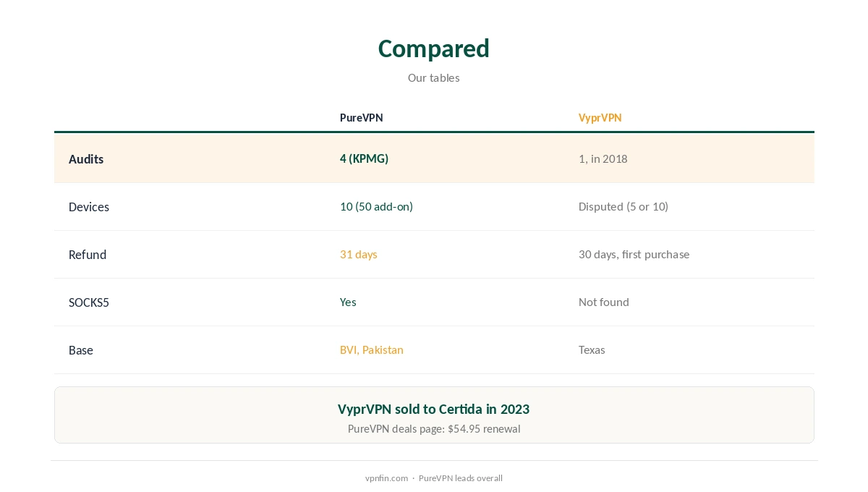Image resolution: width=868 pixels, height=492 pixels.
Task: Click the '10 (50 add-on)' cell
Action: 376,206
